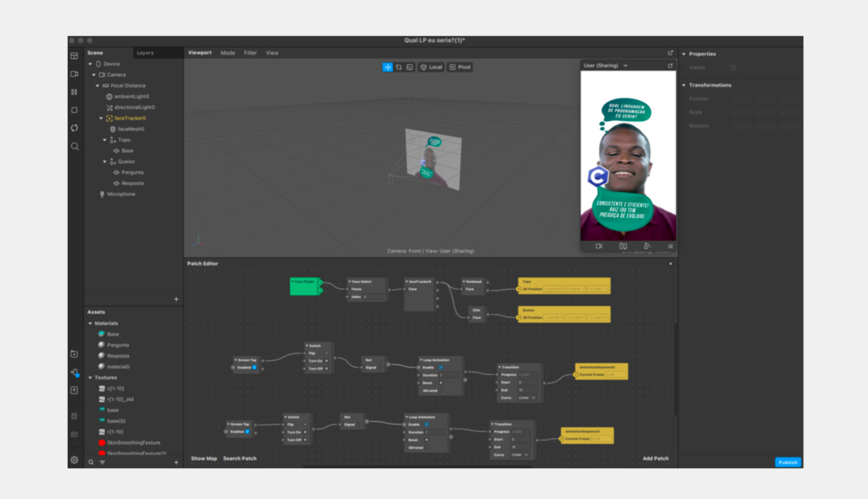Click the video camera icon in left toolbar
The height and width of the screenshot is (499, 868).
(x=75, y=74)
